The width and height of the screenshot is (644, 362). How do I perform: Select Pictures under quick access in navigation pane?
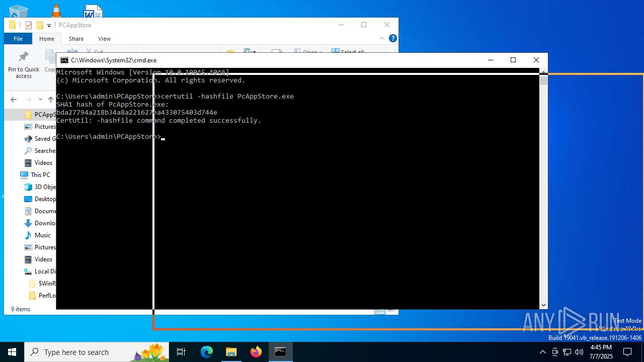[x=40, y=127]
